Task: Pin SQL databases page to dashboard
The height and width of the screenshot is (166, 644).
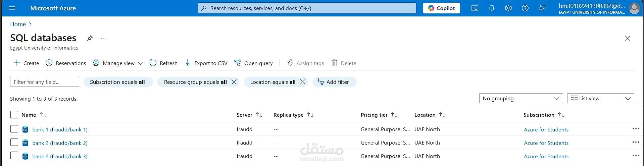Action: [x=90, y=38]
